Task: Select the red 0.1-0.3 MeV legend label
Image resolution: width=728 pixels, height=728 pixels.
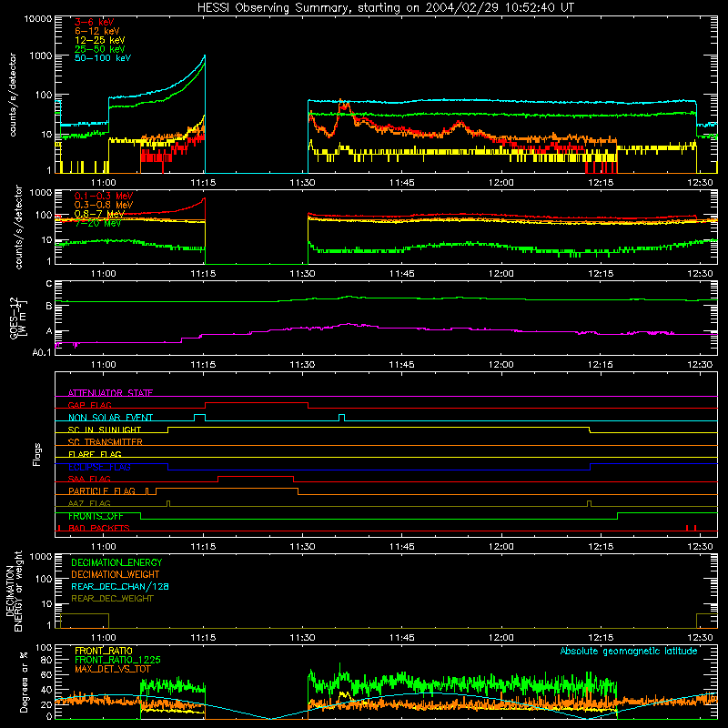Action: click(x=104, y=196)
